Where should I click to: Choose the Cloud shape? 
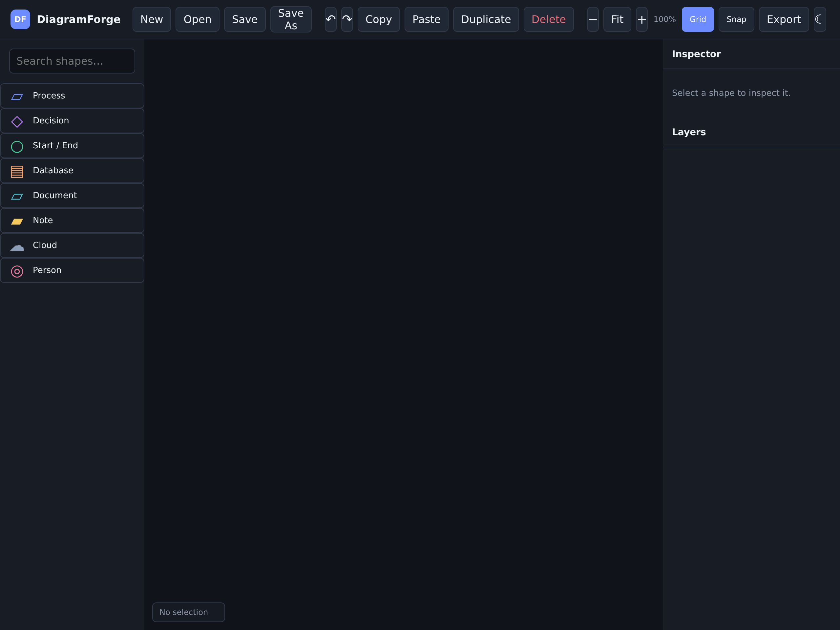point(72,245)
